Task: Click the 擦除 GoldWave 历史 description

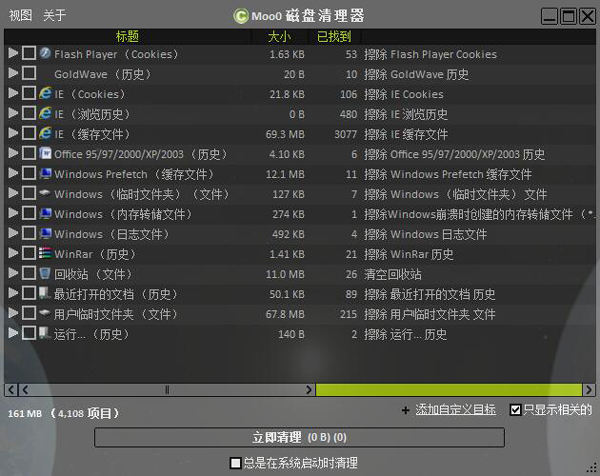Action: pos(416,74)
